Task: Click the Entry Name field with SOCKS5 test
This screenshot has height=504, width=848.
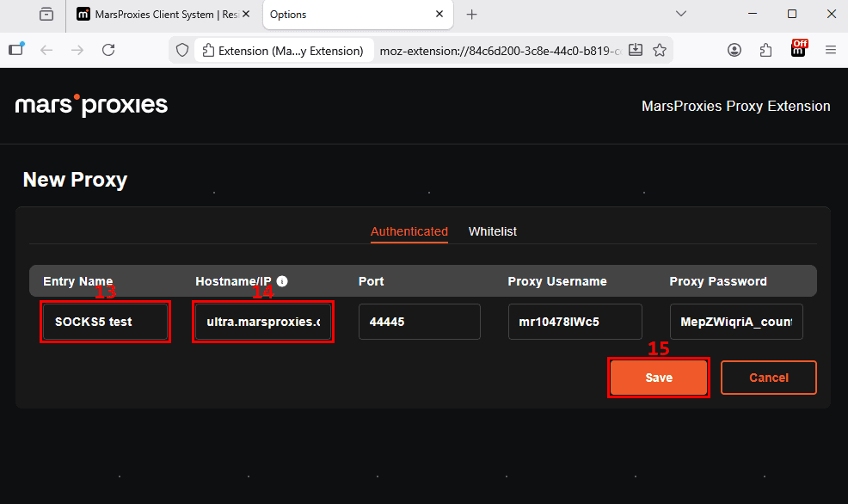Action: [x=106, y=322]
